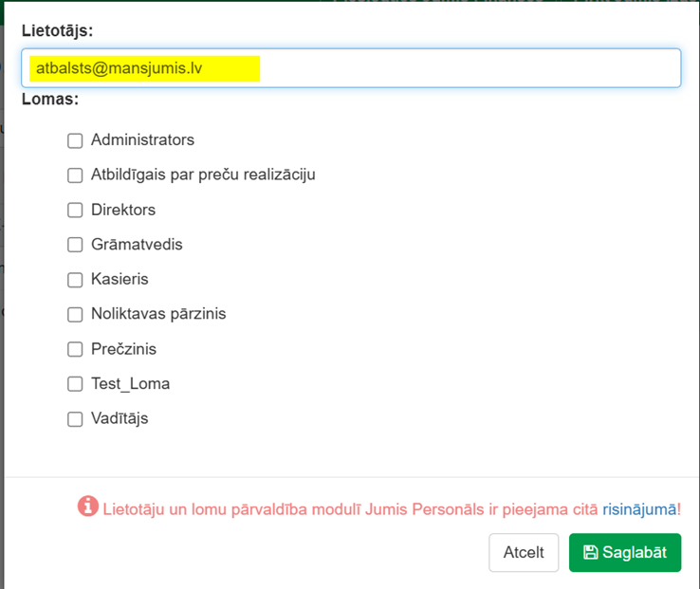
Task: Open the risinājumā link
Action: [639, 509]
